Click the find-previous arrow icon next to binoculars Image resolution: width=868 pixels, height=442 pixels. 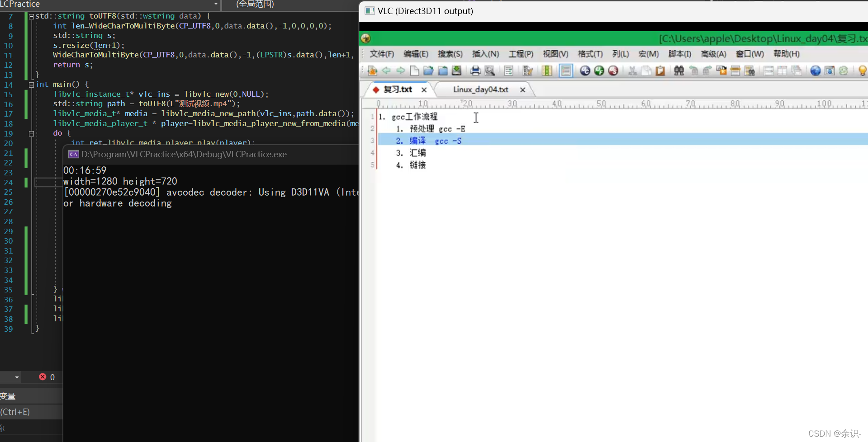pyautogui.click(x=693, y=71)
